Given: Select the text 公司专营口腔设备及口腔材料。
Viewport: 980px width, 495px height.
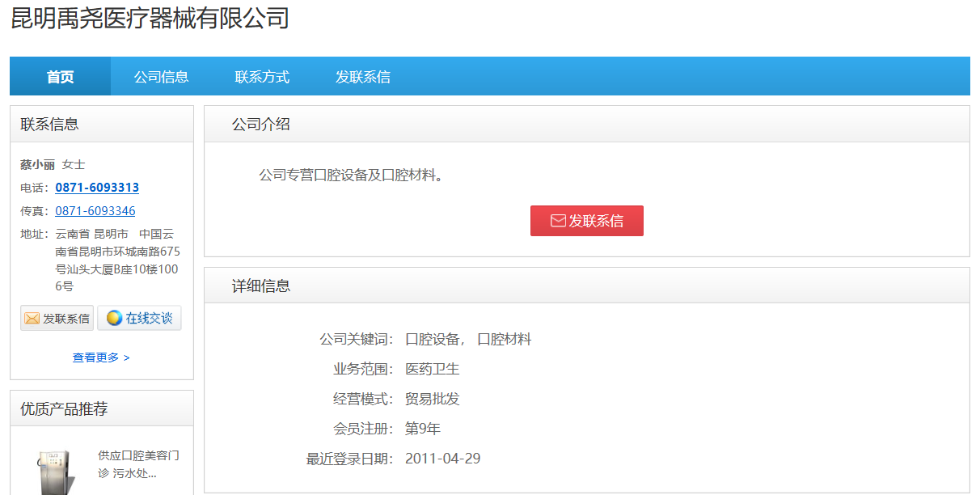Looking at the screenshot, I should 353,175.
